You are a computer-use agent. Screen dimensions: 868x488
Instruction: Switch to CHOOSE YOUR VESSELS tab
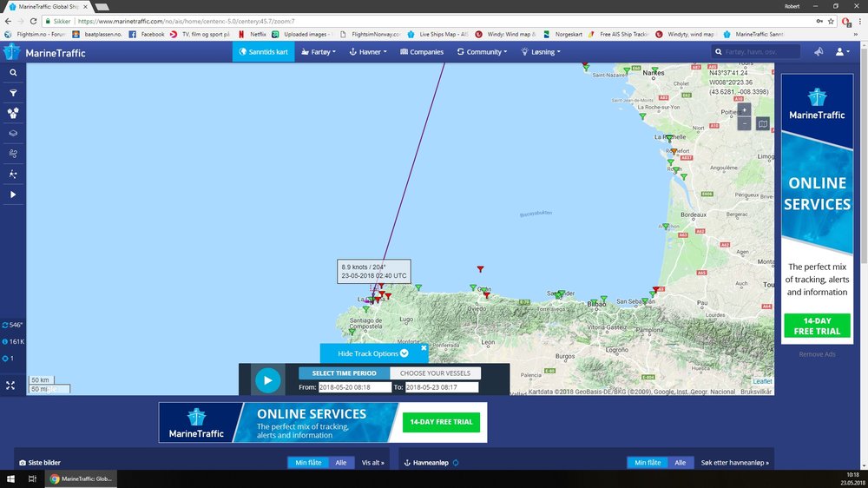point(435,373)
